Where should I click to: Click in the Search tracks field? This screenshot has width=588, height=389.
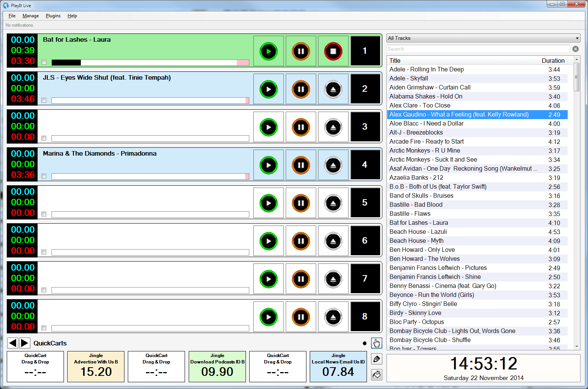pyautogui.click(x=478, y=49)
